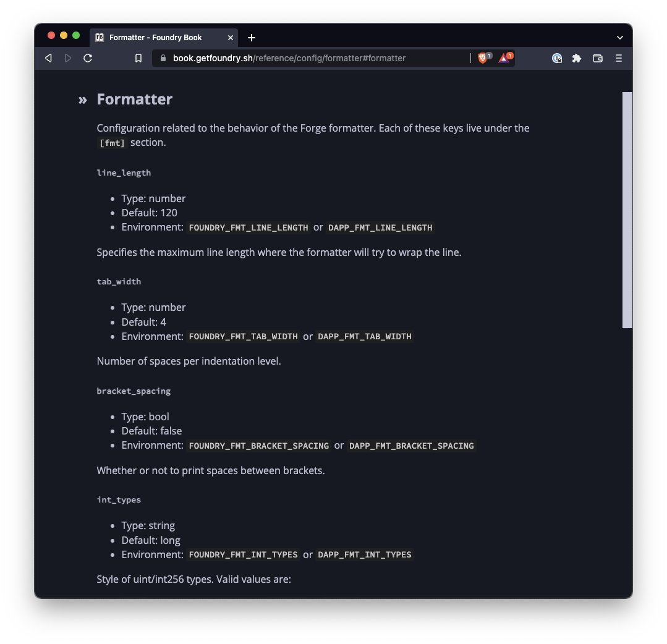Click the int_types heading link
The height and width of the screenshot is (644, 667).
(x=119, y=500)
